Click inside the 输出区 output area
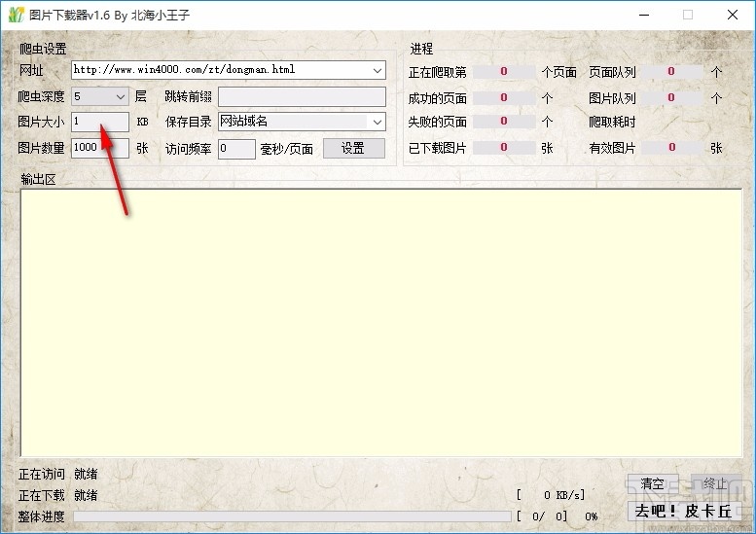 click(x=380, y=323)
